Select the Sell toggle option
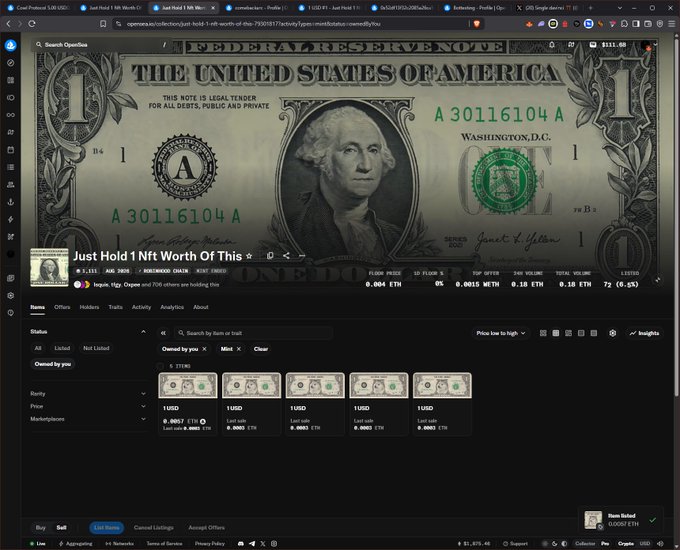This screenshot has width=680, height=550. click(62, 527)
